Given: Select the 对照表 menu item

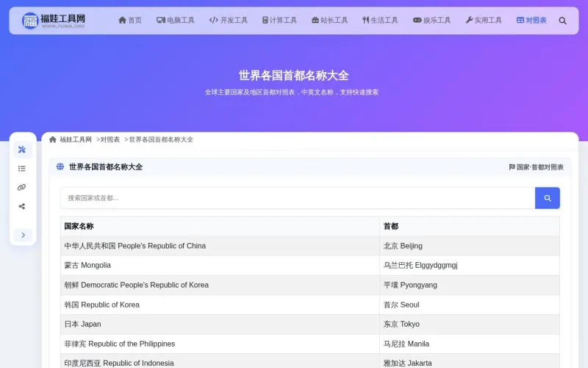Looking at the screenshot, I should click(x=531, y=21).
